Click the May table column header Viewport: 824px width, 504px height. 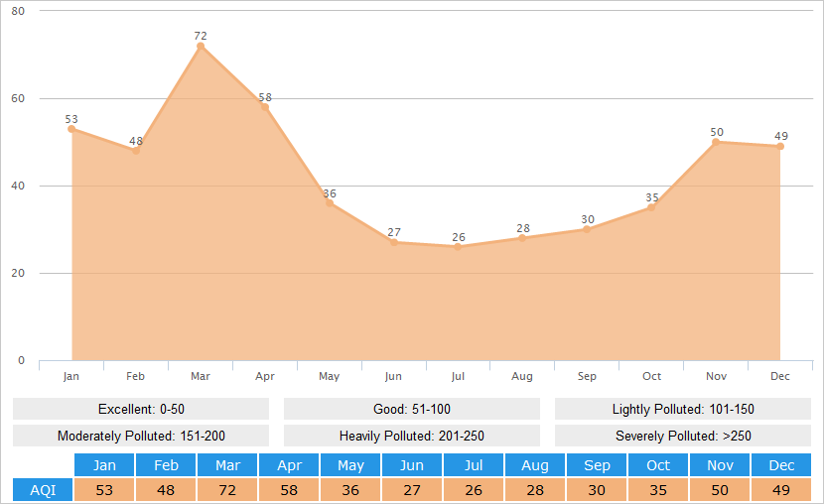(350, 465)
